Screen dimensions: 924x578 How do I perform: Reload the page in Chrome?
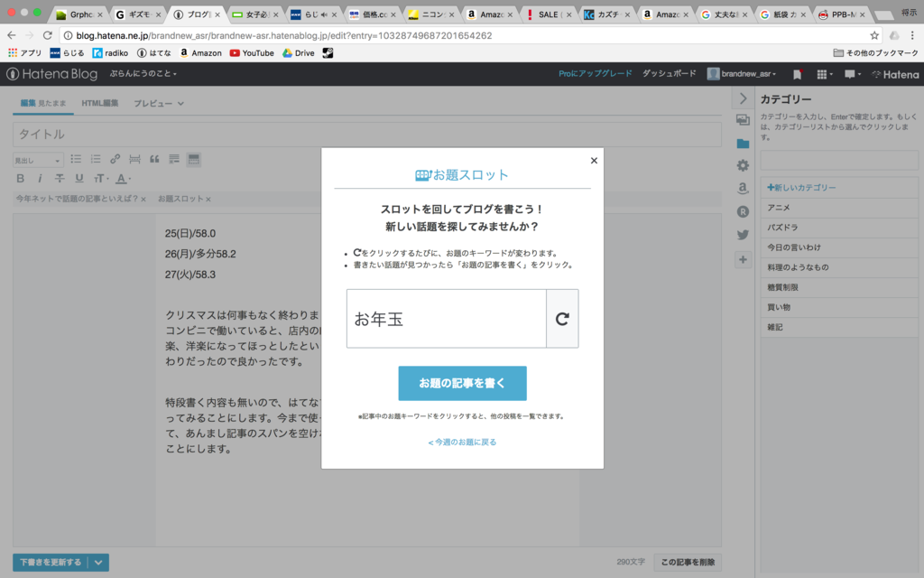[x=48, y=35]
